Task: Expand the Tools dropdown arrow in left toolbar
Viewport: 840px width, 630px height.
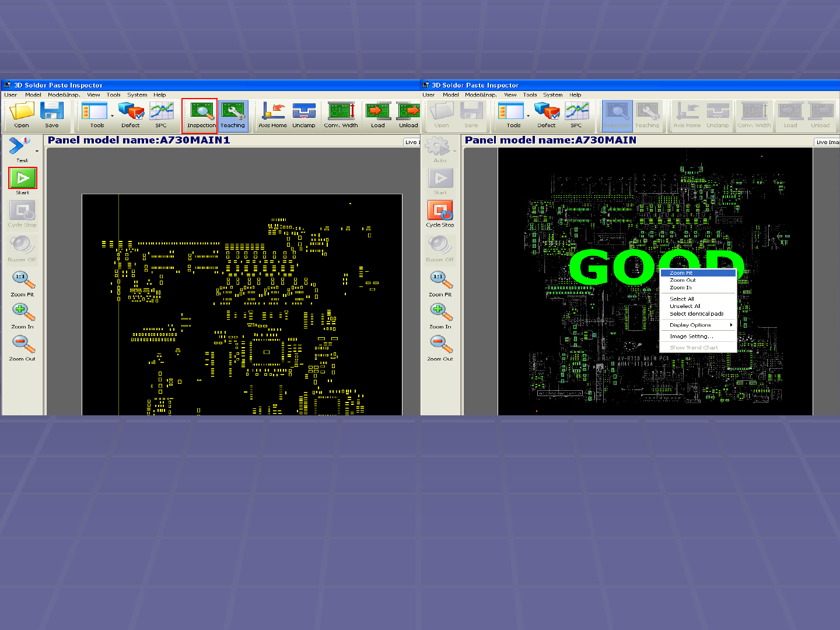Action: (113, 116)
